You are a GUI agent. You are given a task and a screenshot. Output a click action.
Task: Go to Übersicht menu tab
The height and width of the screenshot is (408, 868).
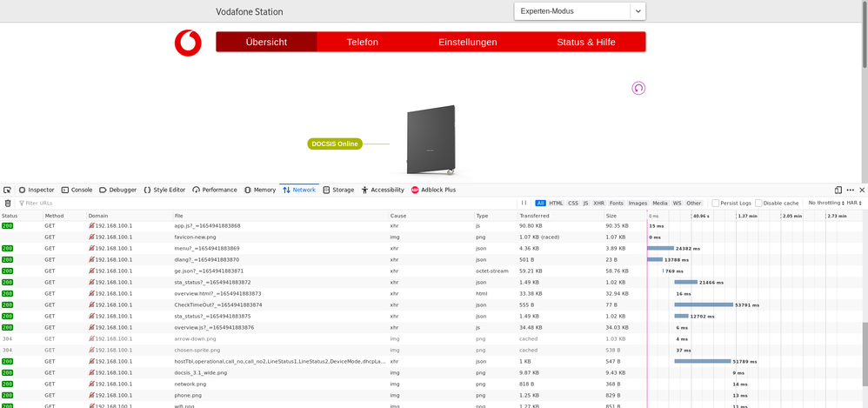pyautogui.click(x=266, y=42)
